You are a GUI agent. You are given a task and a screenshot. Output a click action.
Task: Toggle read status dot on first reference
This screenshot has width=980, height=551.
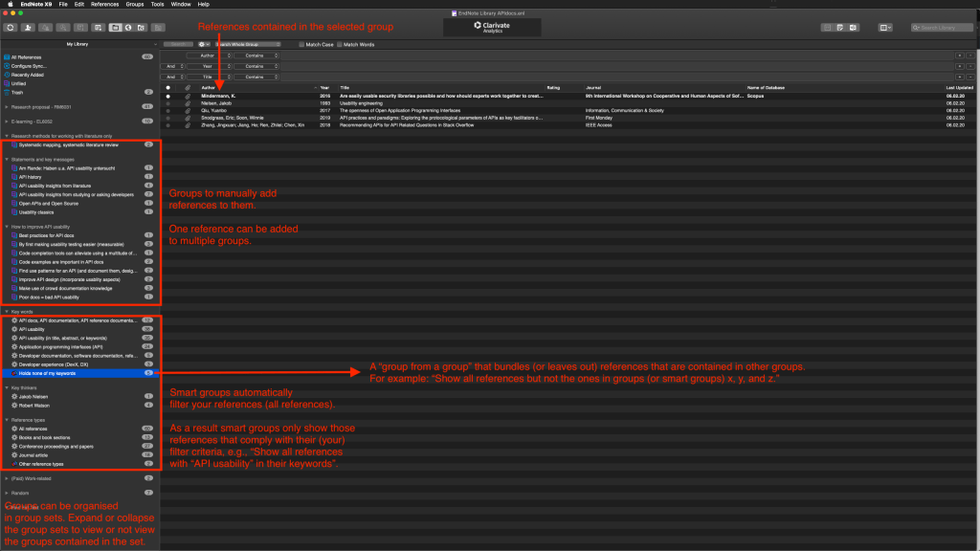[169, 95]
